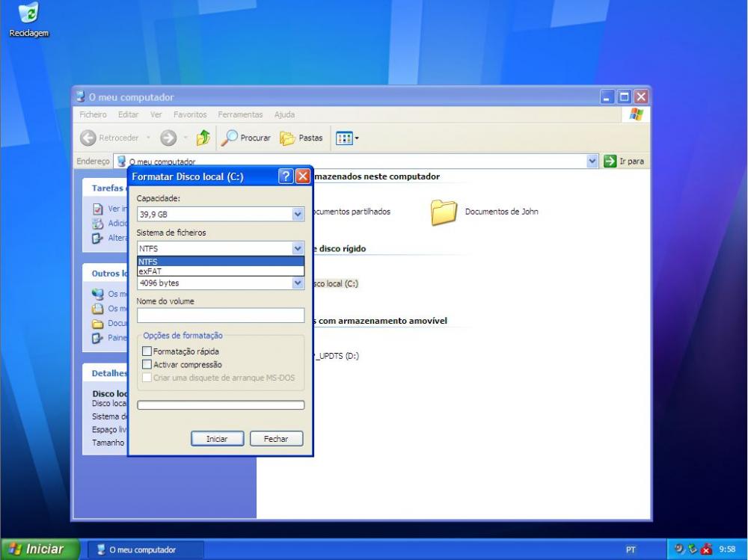Expand the 4096 bytes allocation dropdown
This screenshot has width=748, height=560.
(298, 283)
